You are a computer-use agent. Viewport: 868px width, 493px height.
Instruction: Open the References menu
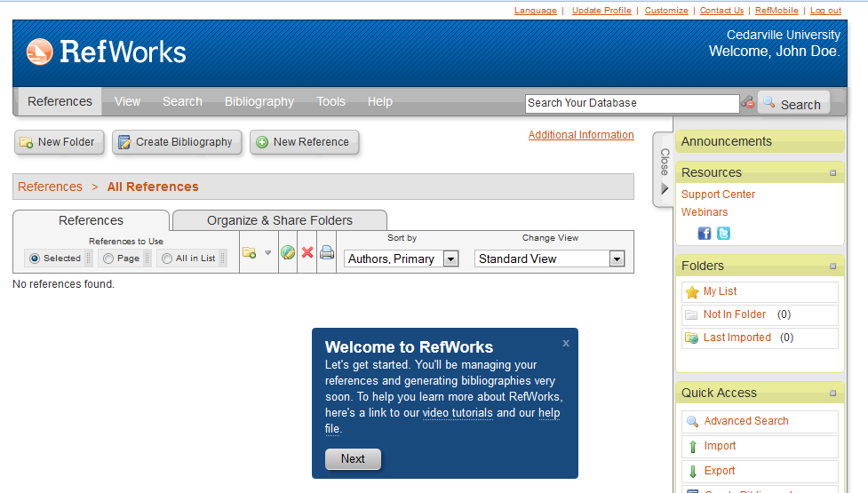[60, 101]
